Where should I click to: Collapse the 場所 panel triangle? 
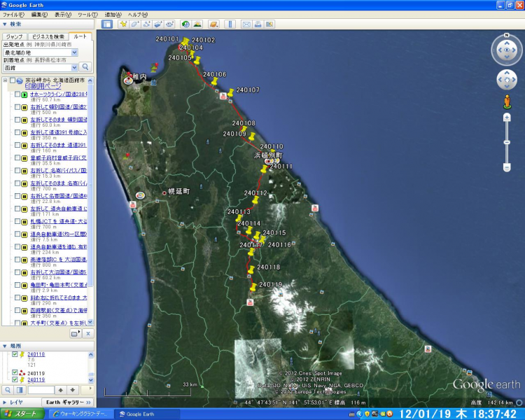coord(5,346)
